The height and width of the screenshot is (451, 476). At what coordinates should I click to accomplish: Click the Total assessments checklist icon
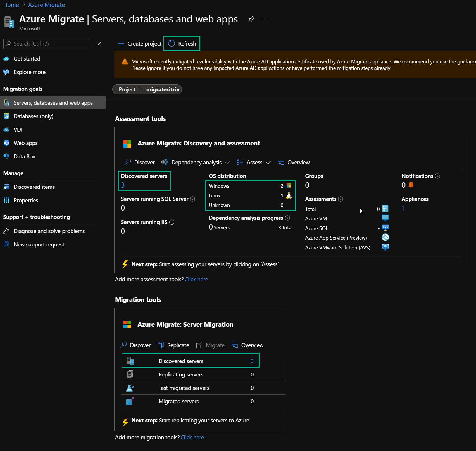point(385,208)
